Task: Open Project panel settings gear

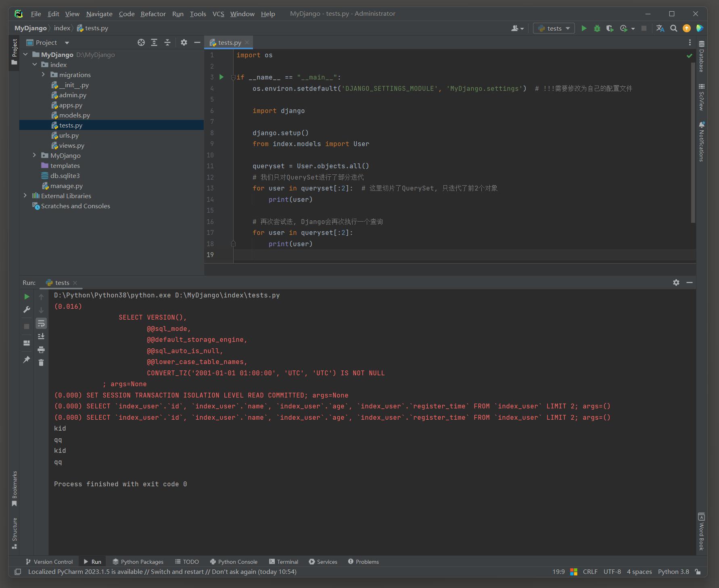Action: pyautogui.click(x=184, y=42)
